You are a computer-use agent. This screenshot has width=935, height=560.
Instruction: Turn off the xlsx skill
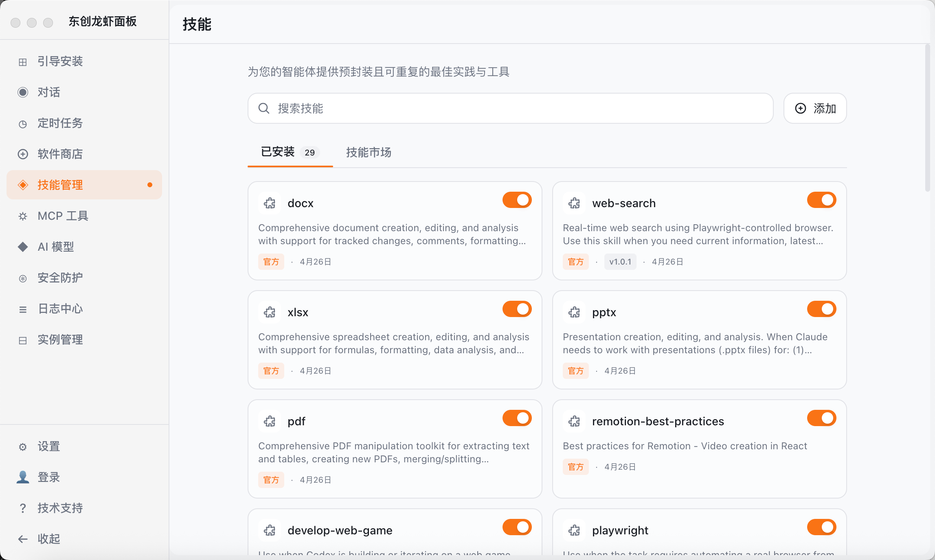click(x=517, y=309)
